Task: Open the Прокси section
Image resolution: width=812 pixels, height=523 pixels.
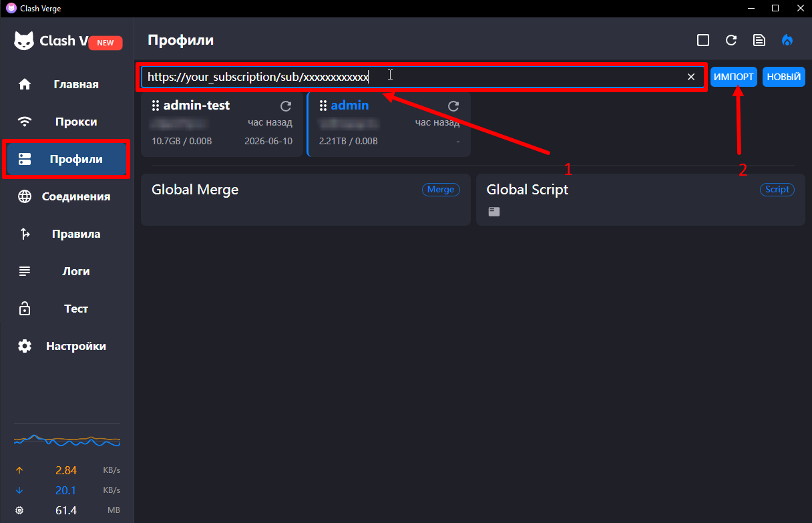Action: [x=67, y=122]
